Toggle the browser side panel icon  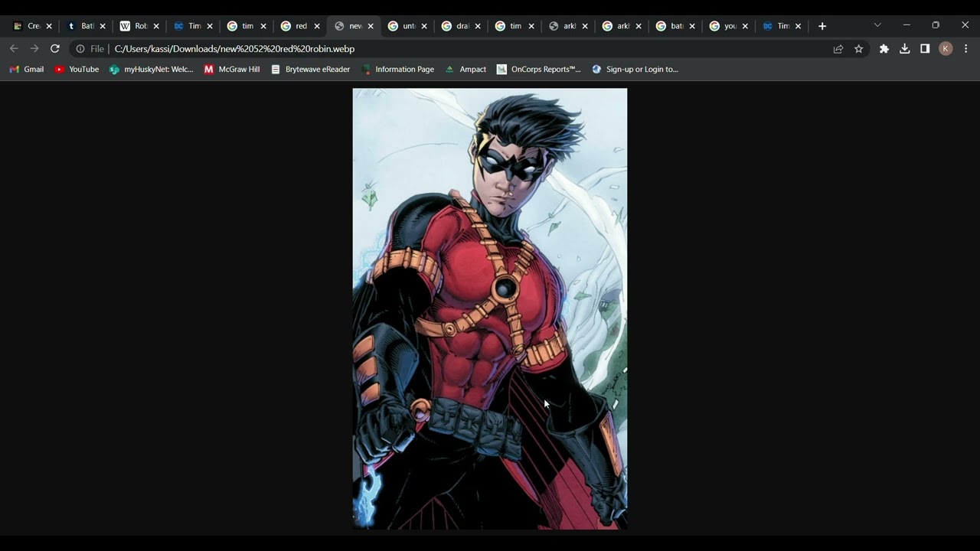pos(925,49)
